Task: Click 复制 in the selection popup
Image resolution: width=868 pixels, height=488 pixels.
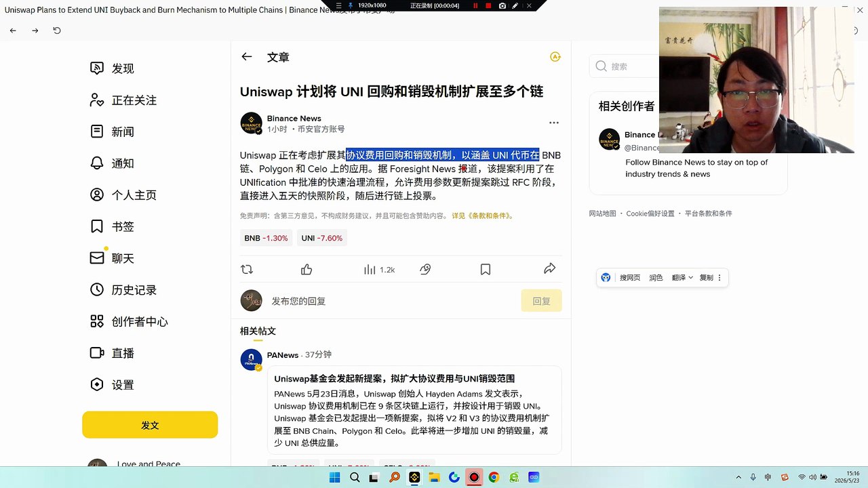Action: pyautogui.click(x=706, y=278)
